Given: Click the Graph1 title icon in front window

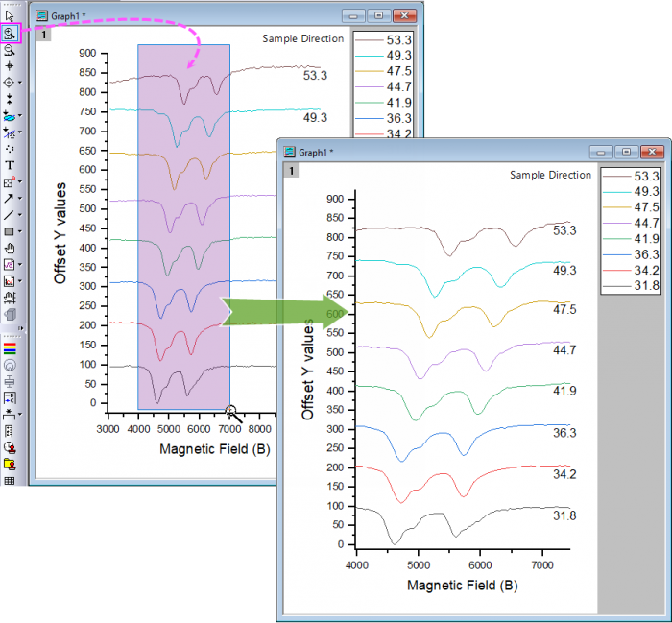Looking at the screenshot, I should pyautogui.click(x=289, y=152).
